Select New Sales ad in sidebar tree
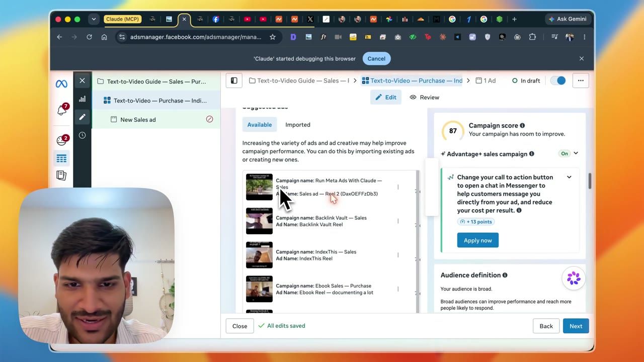Viewport: 644px width, 362px height. point(156,120)
